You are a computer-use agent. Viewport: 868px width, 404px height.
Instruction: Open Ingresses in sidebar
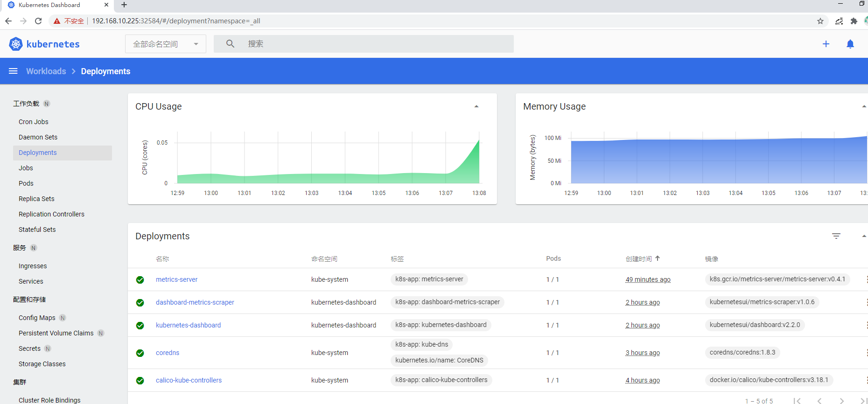tap(33, 266)
